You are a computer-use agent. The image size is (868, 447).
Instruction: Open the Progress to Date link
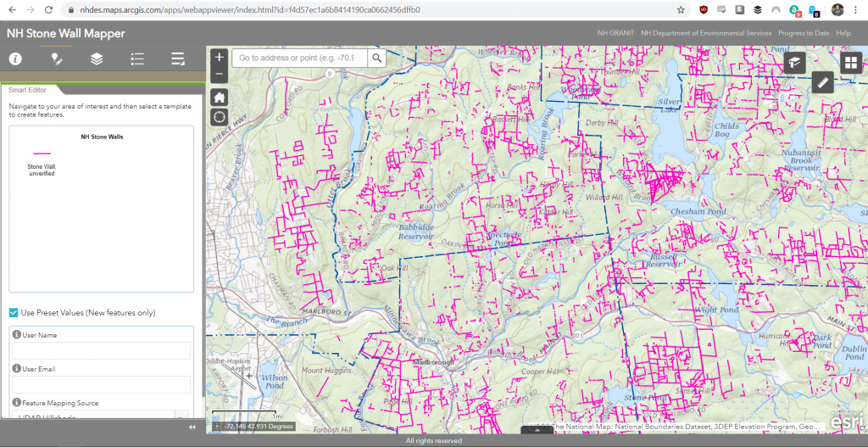(x=804, y=33)
